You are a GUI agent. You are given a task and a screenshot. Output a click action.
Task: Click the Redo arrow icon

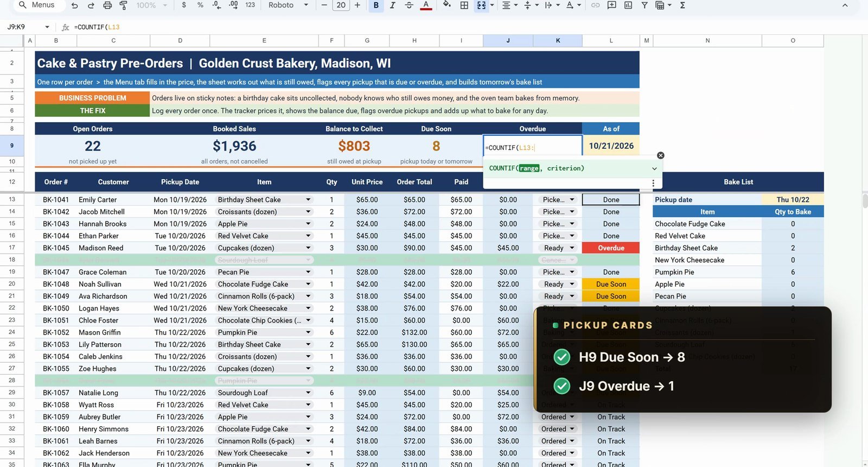pos(91,5)
